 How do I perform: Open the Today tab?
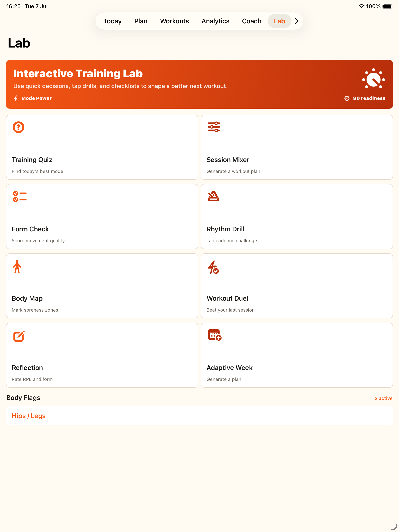[112, 21]
